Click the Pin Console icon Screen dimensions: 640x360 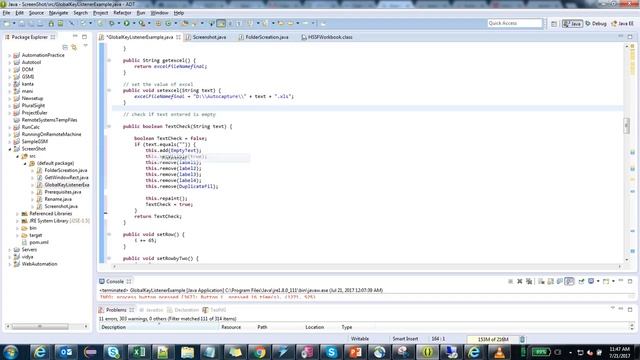point(581,281)
